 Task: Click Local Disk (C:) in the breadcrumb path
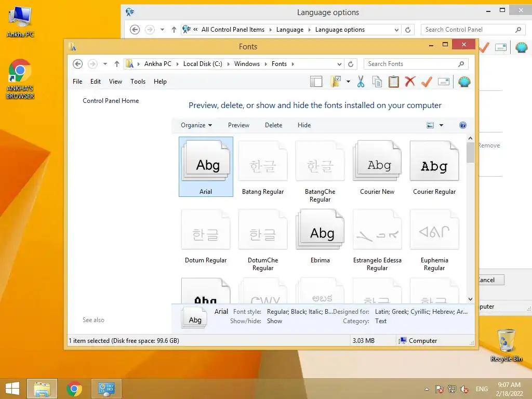coord(203,64)
